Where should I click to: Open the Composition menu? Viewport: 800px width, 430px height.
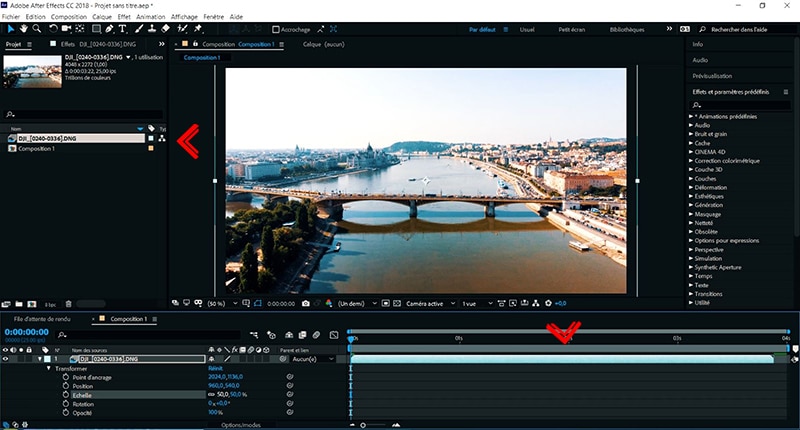tap(68, 17)
